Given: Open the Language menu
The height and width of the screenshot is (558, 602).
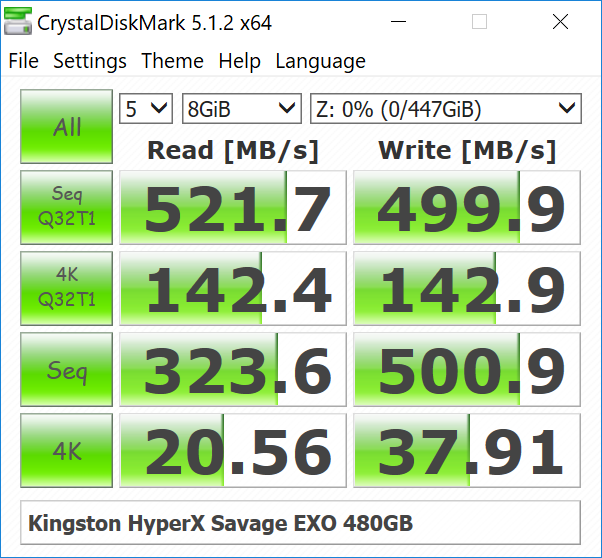Looking at the screenshot, I should click(321, 61).
